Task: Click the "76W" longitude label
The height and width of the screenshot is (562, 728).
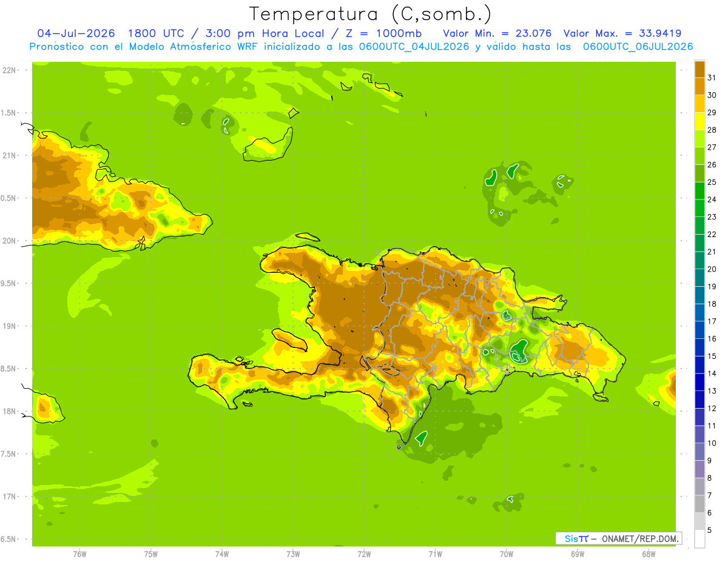Action: (79, 554)
